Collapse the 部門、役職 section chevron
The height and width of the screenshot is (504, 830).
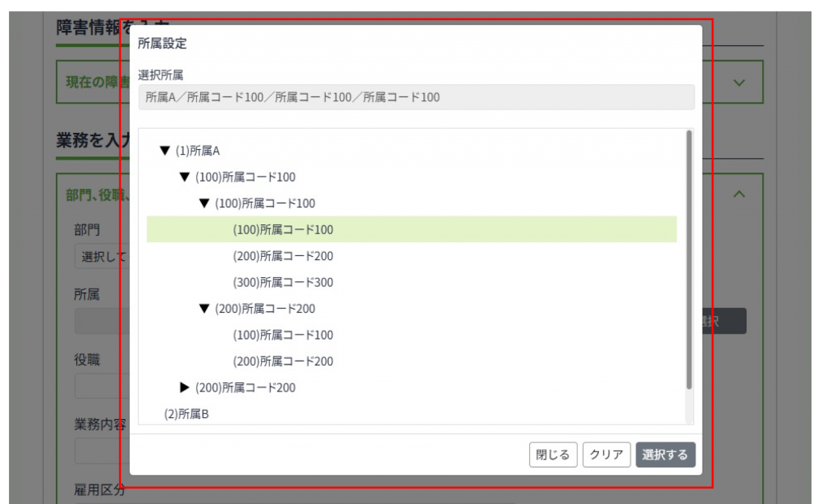(x=738, y=194)
